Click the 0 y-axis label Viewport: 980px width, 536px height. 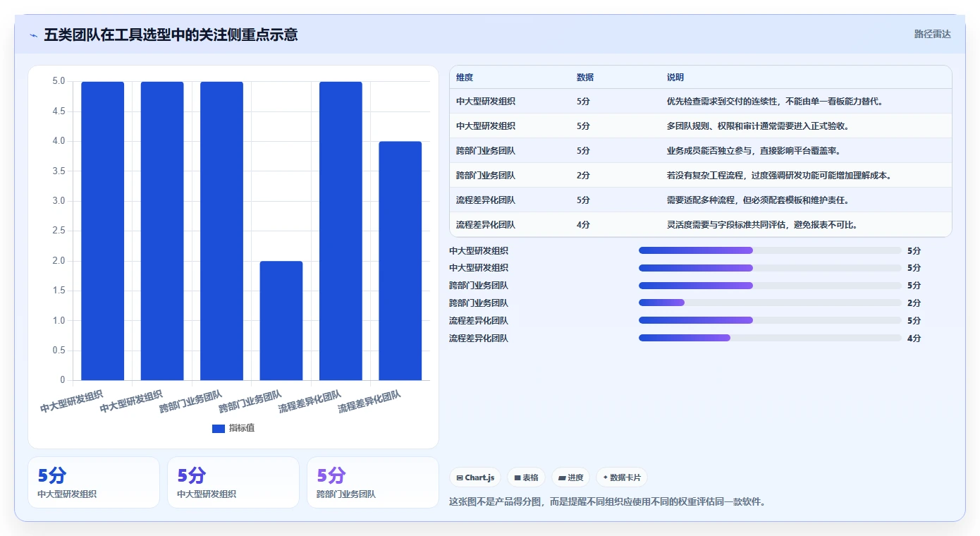(62, 380)
